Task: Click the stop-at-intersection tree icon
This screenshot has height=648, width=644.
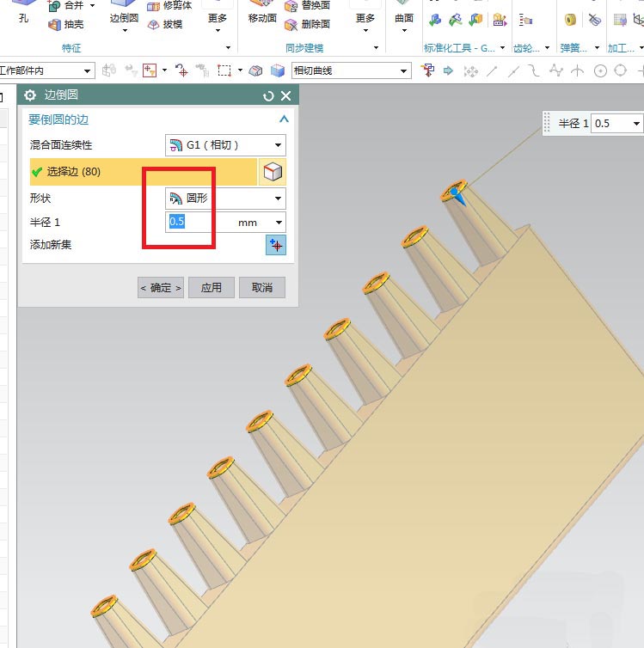Action: coord(428,70)
